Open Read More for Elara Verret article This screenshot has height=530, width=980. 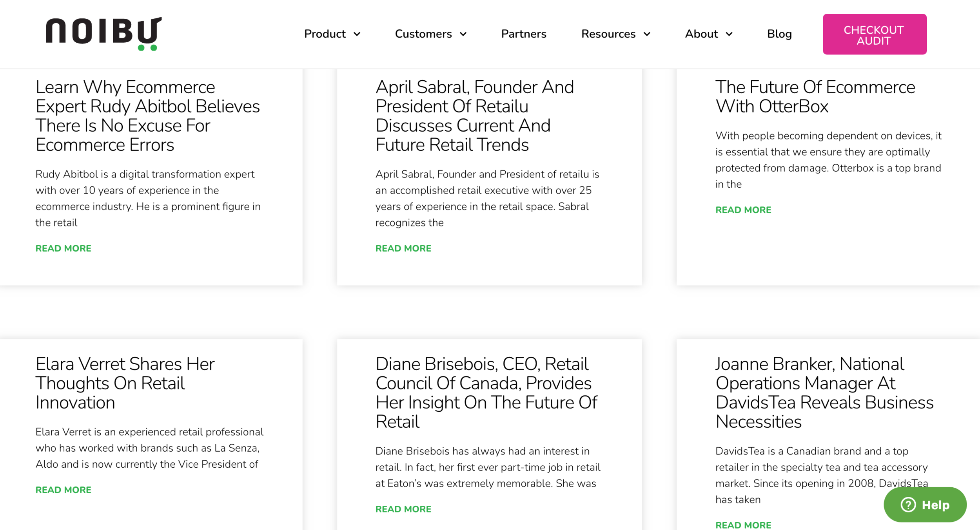pyautogui.click(x=63, y=489)
